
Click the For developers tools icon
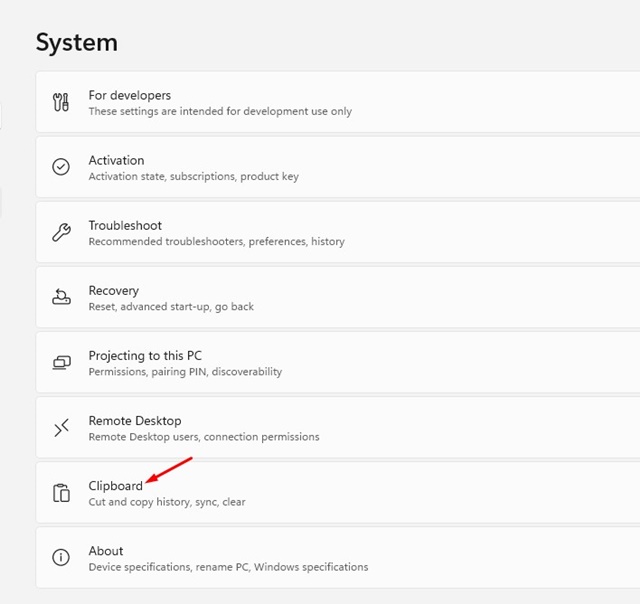[x=61, y=102]
